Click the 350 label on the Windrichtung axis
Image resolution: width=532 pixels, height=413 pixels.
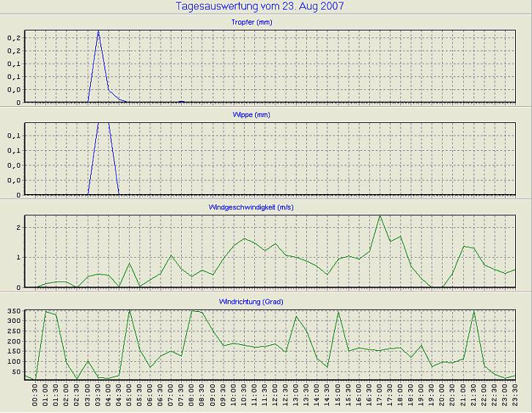click(15, 311)
